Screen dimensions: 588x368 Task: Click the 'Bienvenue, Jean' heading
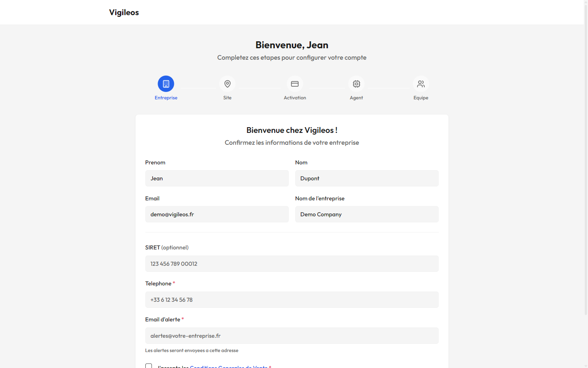pos(292,45)
